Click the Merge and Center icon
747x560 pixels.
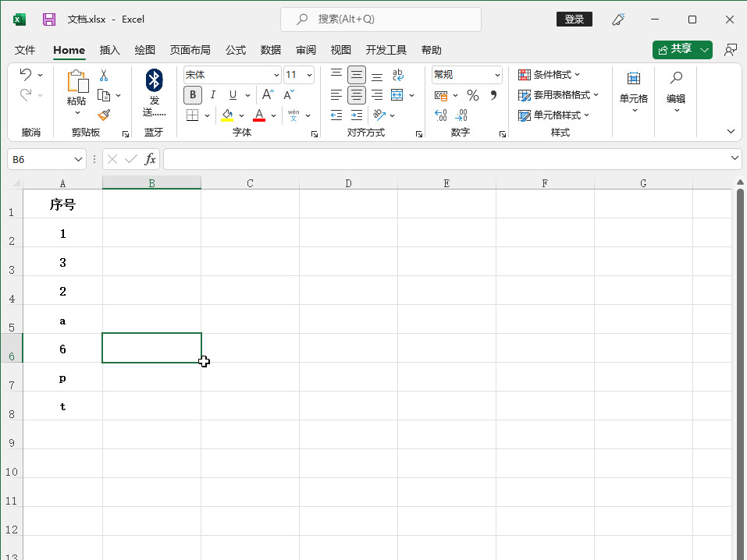pyautogui.click(x=397, y=94)
